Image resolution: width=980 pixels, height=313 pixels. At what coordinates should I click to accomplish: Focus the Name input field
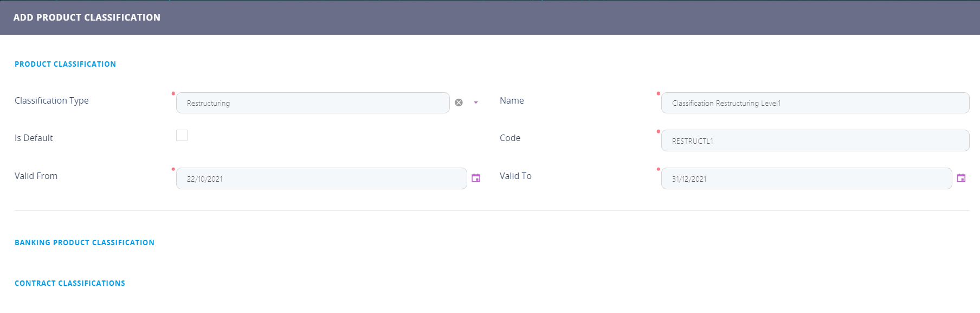click(x=815, y=103)
